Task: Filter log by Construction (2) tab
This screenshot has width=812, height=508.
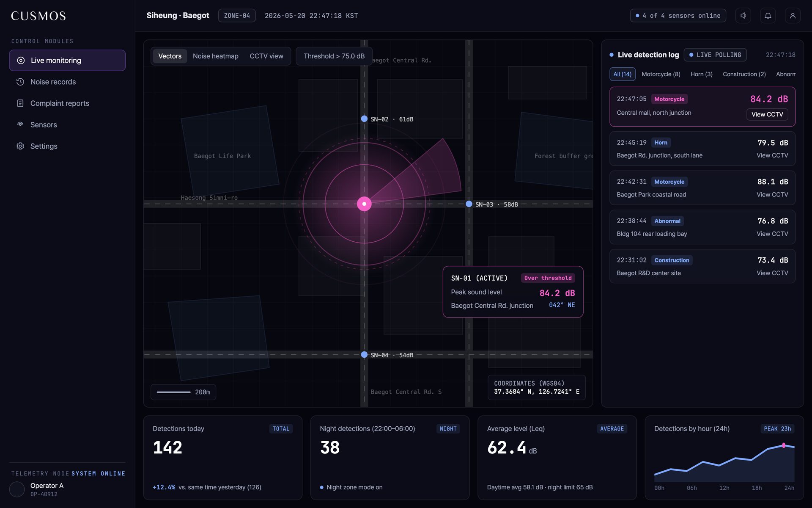Action: pos(744,74)
